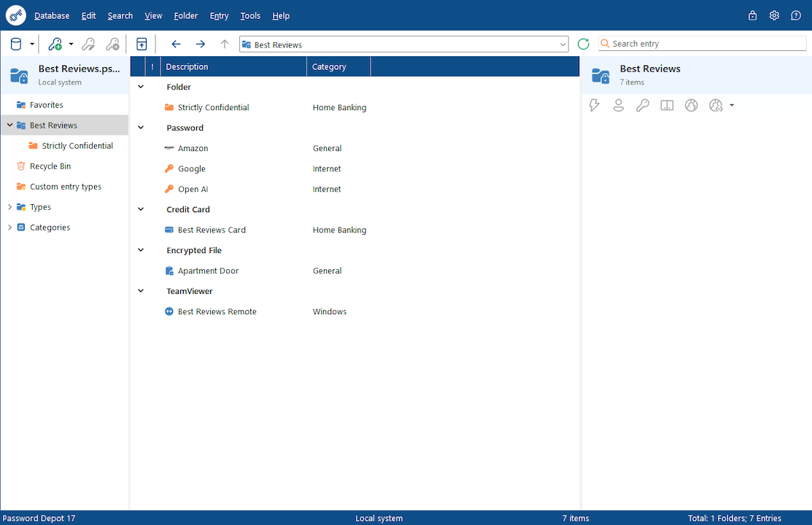Copy the username with the user icon
Image resolution: width=812 pixels, height=525 pixels.
(x=619, y=105)
